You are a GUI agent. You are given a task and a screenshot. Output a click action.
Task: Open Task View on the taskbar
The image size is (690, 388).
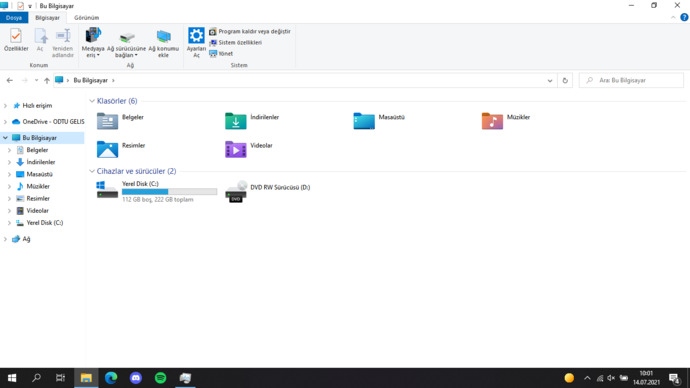pyautogui.click(x=61, y=378)
